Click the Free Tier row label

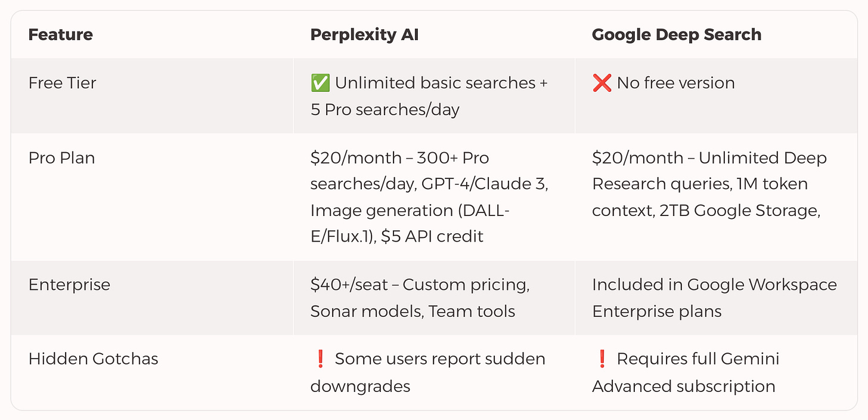pyautogui.click(x=62, y=83)
